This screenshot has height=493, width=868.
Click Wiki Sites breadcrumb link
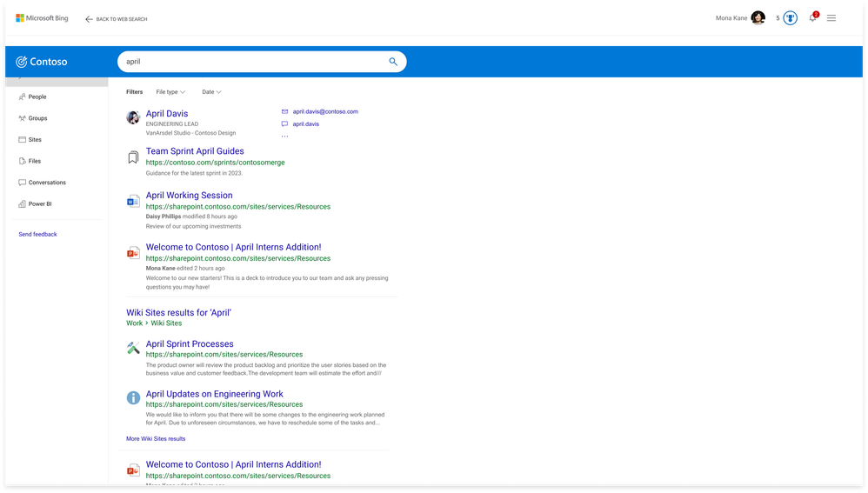click(166, 323)
